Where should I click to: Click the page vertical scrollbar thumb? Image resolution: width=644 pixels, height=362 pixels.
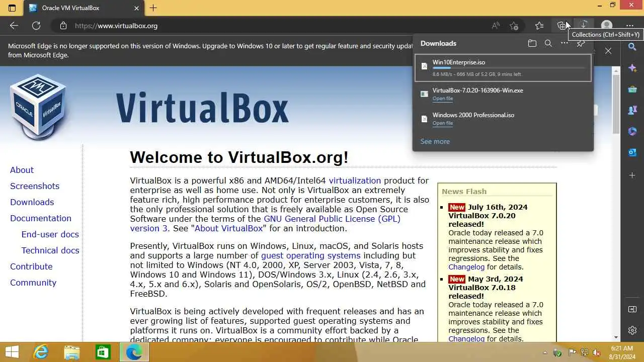tap(616, 105)
